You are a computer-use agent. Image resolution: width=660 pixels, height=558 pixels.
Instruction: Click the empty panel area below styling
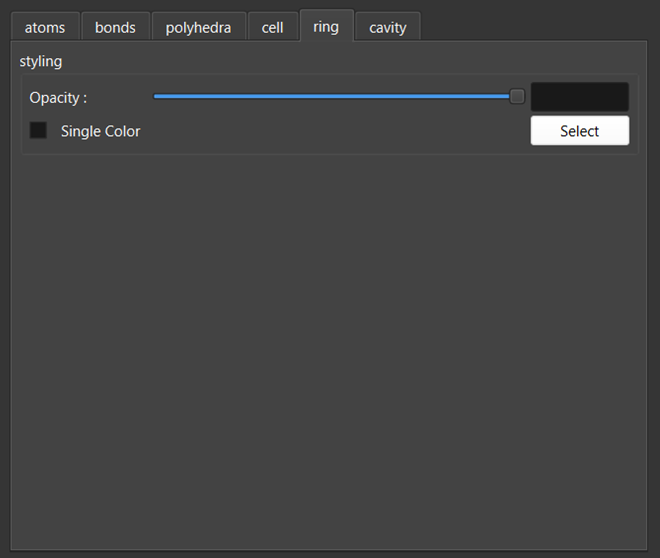330,350
